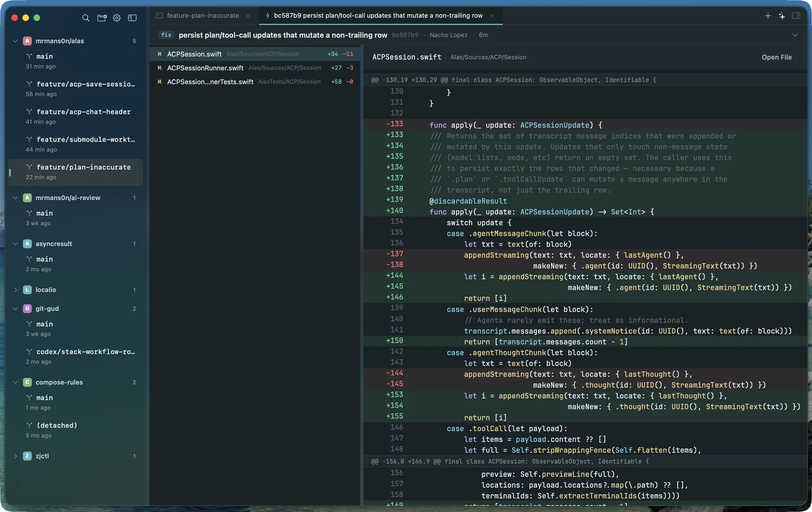This screenshot has height=512, width=812.
Task: Open codex/stack-workflow-ro… branch
Action: 75,357
